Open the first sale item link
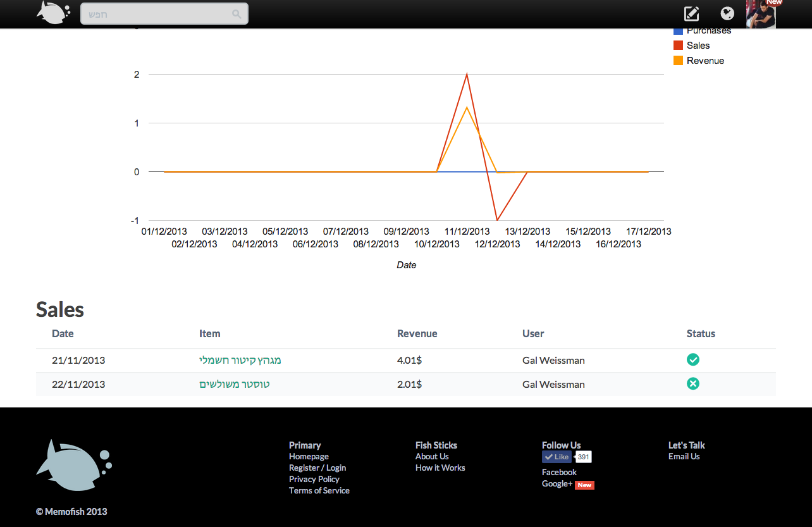 coord(240,361)
